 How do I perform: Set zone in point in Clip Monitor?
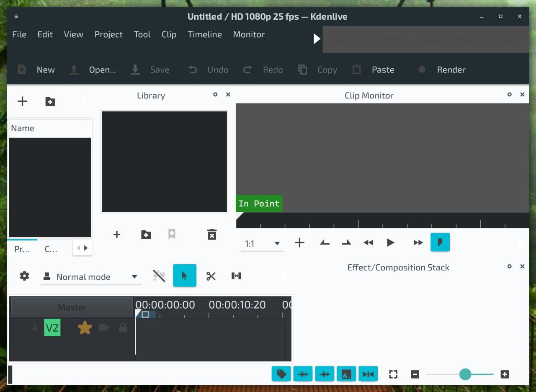(x=325, y=242)
